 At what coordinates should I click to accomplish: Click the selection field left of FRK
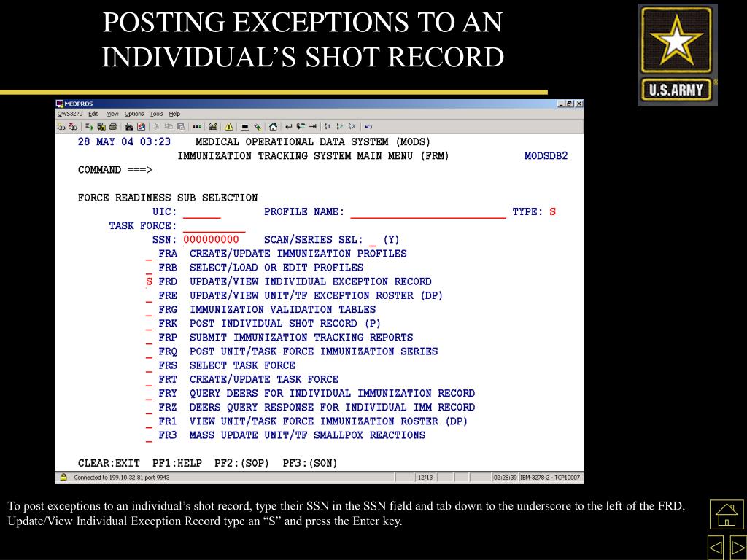pyautogui.click(x=149, y=323)
